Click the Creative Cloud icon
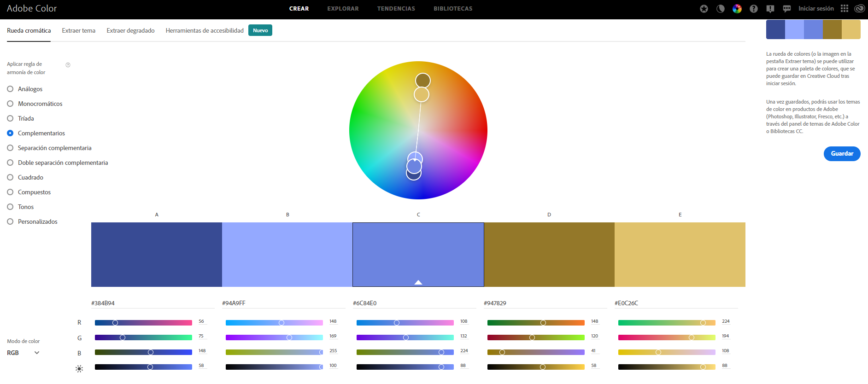 pos(859,9)
